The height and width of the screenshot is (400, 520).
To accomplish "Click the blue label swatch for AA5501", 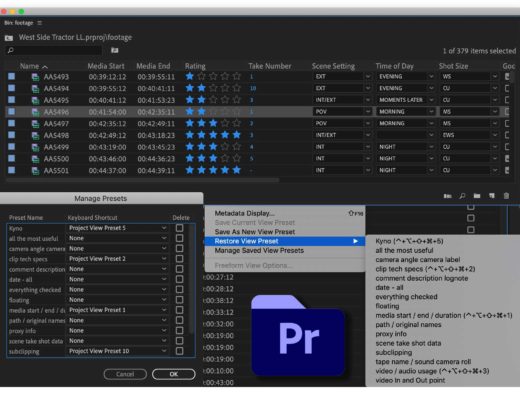I will tap(12, 170).
